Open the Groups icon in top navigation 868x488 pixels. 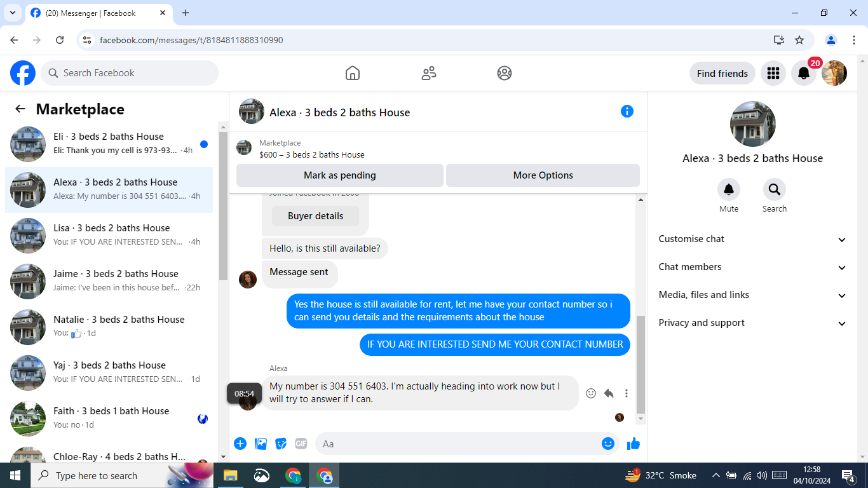pyautogui.click(x=505, y=73)
